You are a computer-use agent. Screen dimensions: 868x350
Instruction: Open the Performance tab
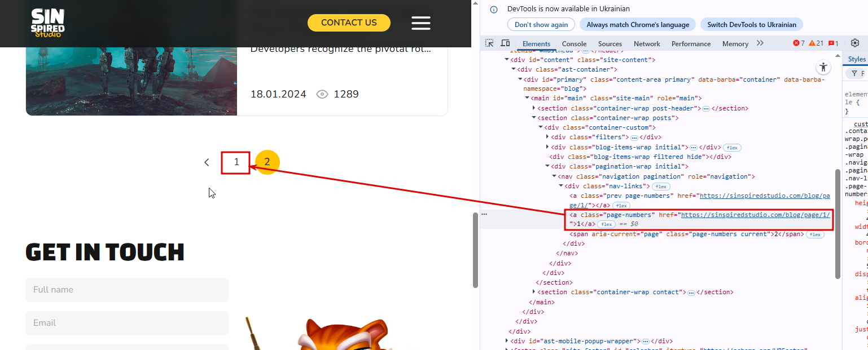691,43
